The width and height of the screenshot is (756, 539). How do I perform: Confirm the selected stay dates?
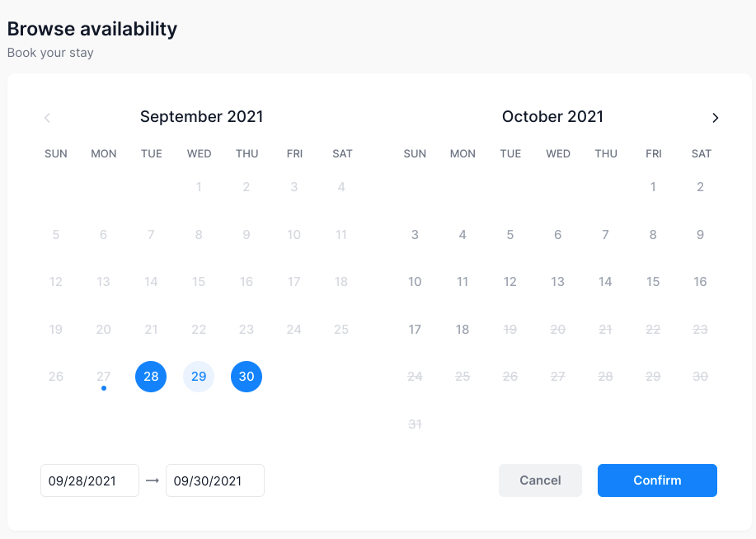657,480
